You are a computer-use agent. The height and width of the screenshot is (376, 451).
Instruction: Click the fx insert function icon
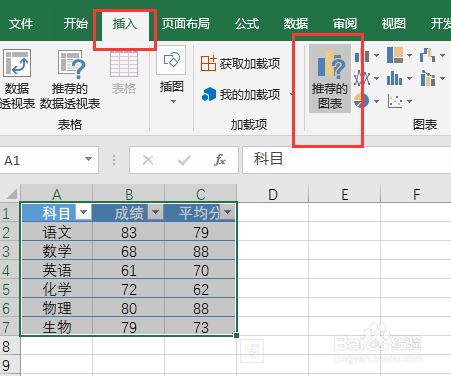(220, 160)
